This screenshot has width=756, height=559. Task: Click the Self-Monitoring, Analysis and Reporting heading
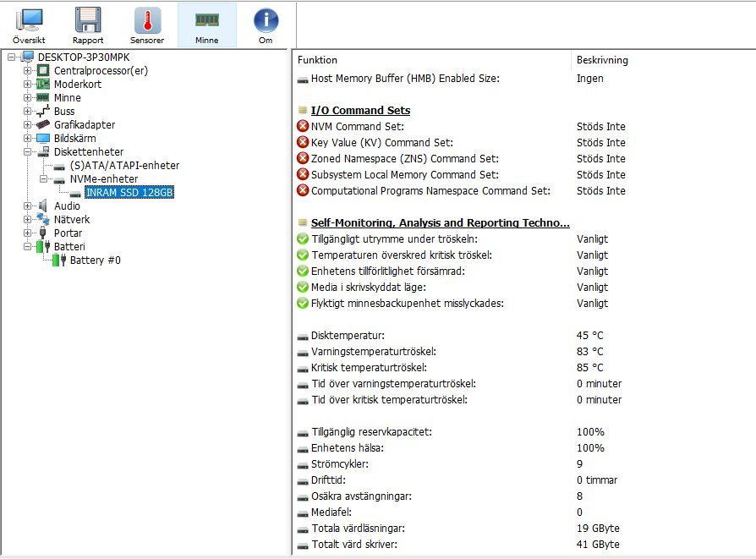(x=441, y=222)
